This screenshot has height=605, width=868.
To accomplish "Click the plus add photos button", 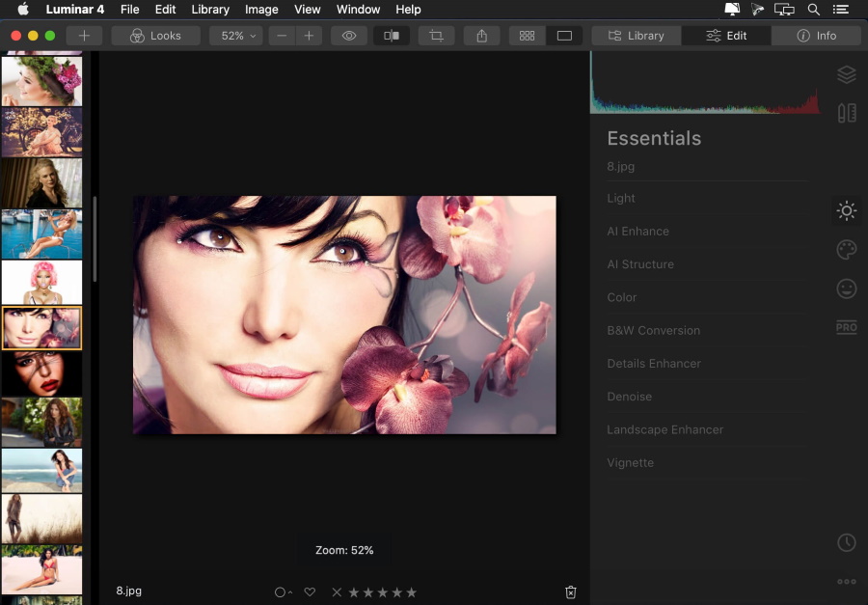I will click(x=84, y=36).
